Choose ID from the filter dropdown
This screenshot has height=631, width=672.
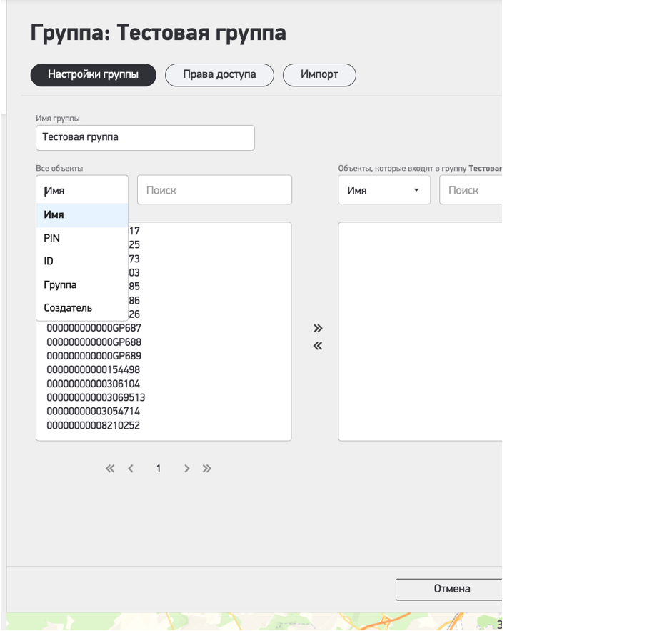[x=49, y=262]
